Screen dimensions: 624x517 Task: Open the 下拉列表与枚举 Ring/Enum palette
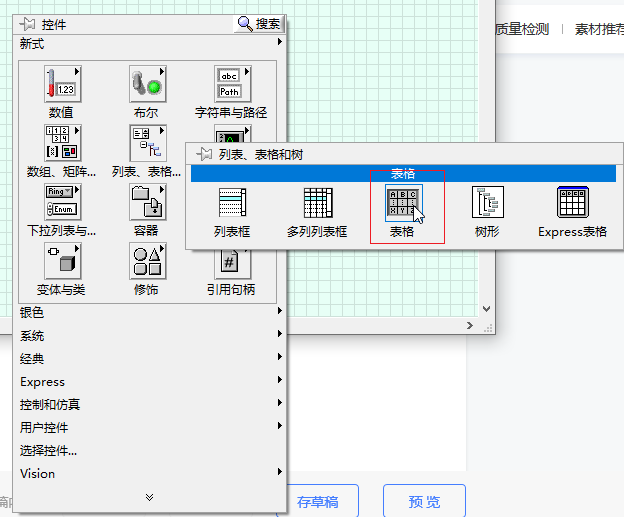tap(62, 202)
